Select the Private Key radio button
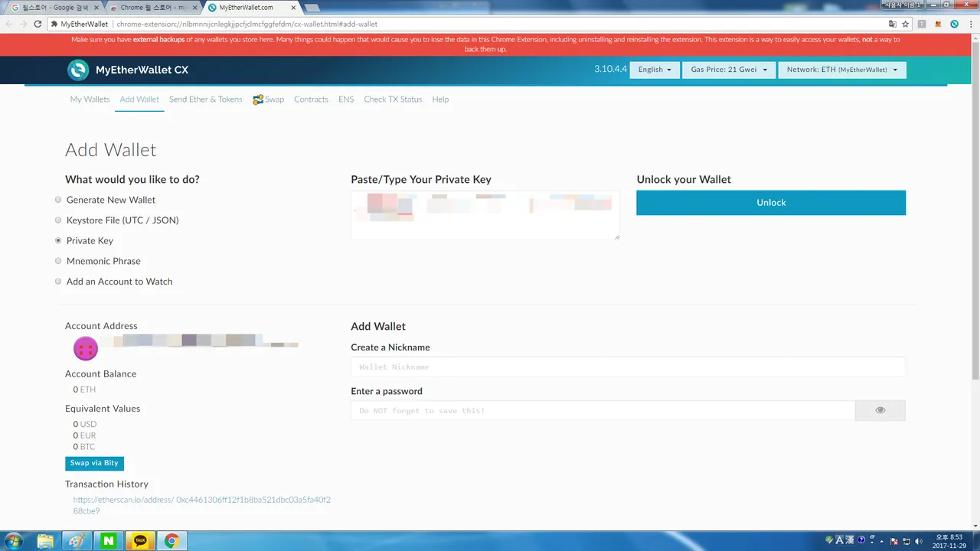980x551 pixels. click(58, 240)
